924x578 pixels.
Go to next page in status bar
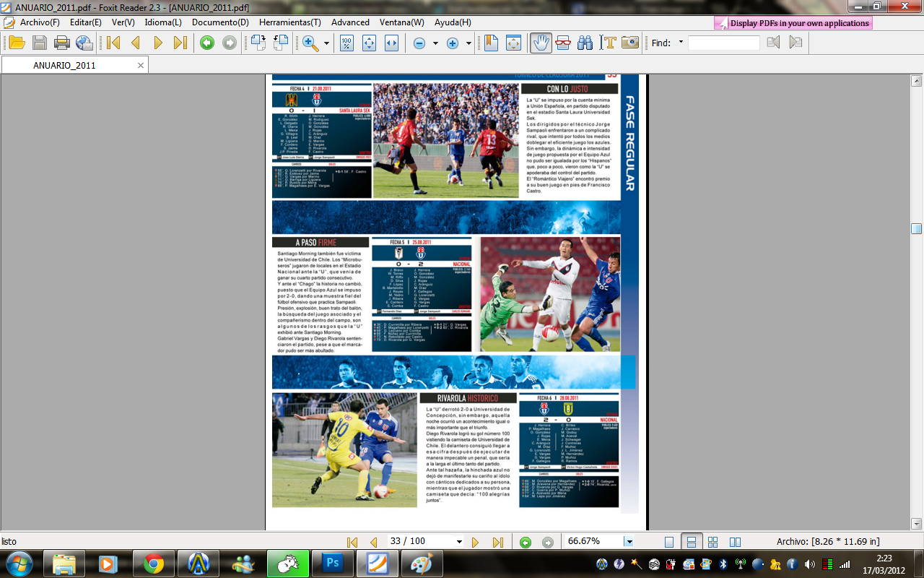point(475,542)
